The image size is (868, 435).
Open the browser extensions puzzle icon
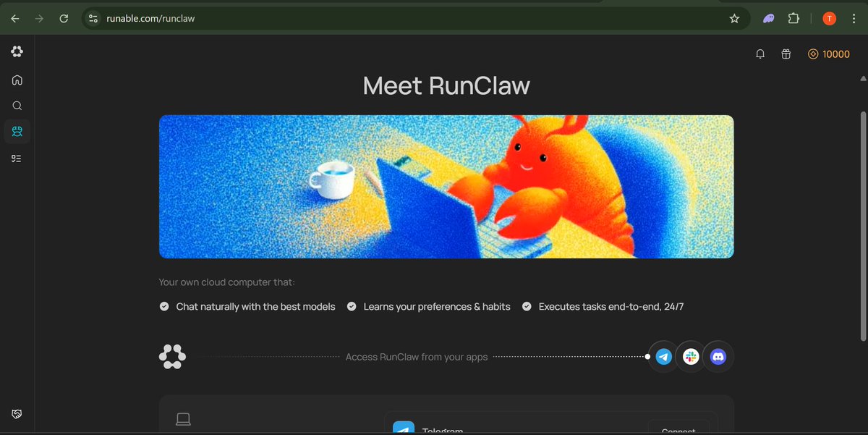click(x=793, y=19)
